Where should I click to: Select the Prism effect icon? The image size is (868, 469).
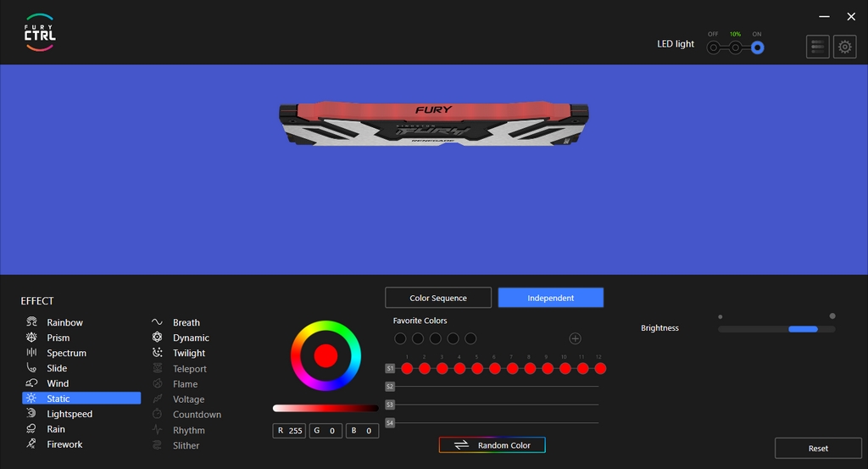click(31, 338)
